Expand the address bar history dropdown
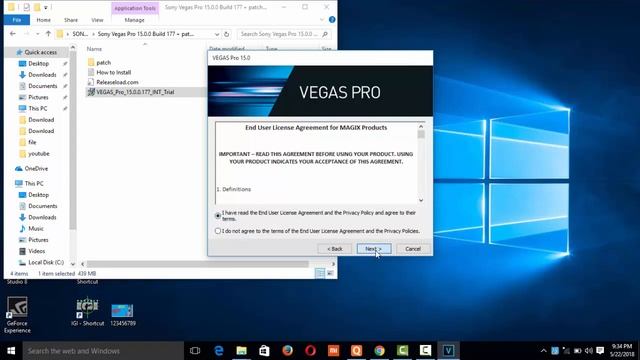Screen dimensions: 640x360 [x=217, y=34]
